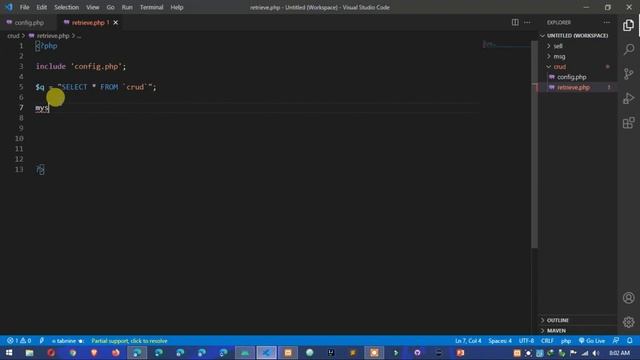Screen dimensions: 640x360
Task: Open the View menu
Action: [x=93, y=7]
